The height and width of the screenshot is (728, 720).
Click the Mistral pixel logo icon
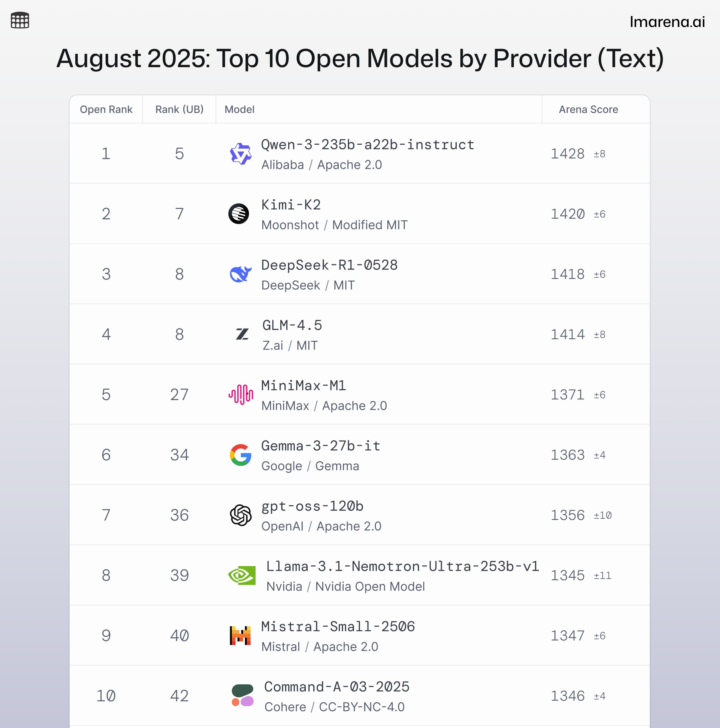[240, 636]
